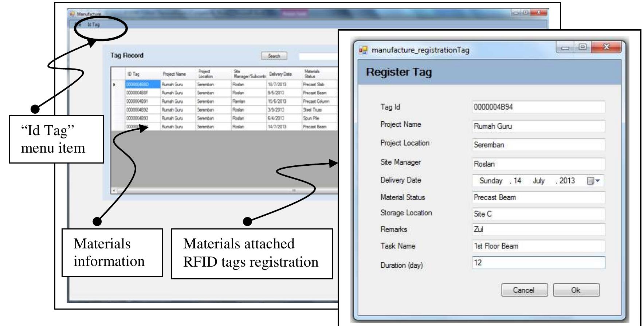Select the day '14' in Delivery Date
This screenshot has width=644, height=326.
(x=518, y=181)
